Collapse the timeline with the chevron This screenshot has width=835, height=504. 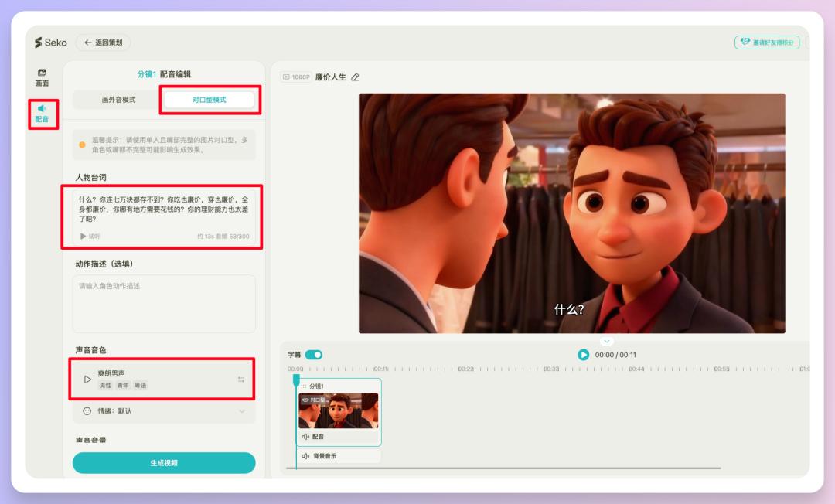607,341
